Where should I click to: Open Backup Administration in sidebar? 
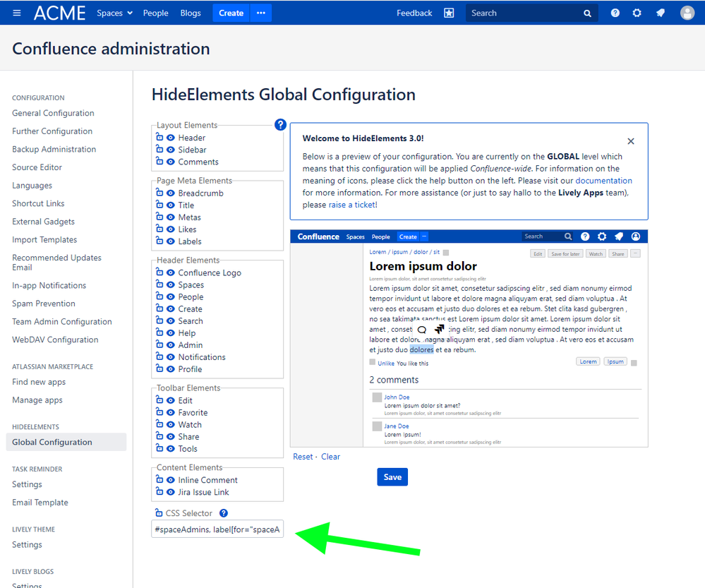point(54,149)
